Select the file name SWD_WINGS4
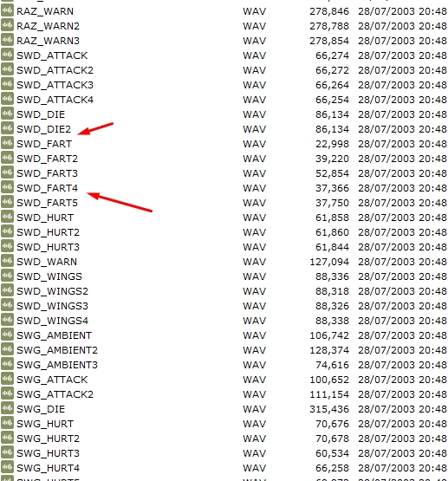This screenshot has width=448, height=481. (53, 321)
